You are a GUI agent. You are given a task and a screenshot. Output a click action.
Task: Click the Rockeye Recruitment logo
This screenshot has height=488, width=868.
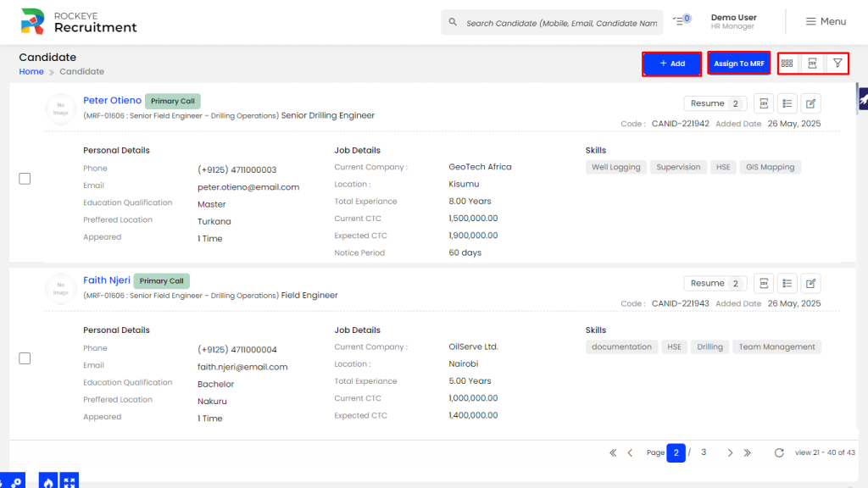[x=78, y=21]
